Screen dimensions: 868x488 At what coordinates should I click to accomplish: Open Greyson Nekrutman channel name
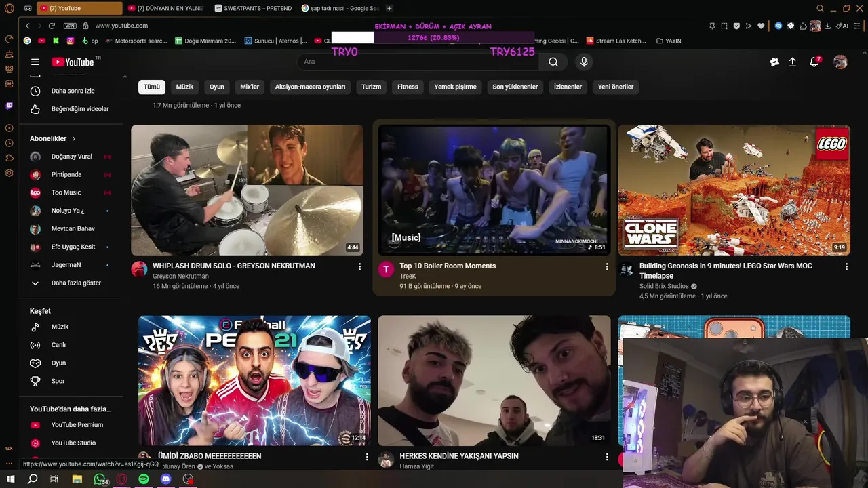click(x=180, y=277)
